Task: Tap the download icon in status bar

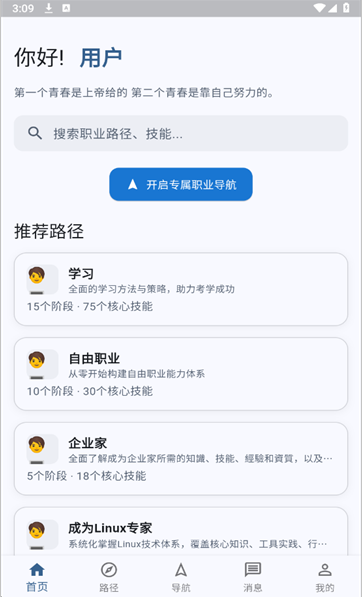Action: pyautogui.click(x=49, y=8)
